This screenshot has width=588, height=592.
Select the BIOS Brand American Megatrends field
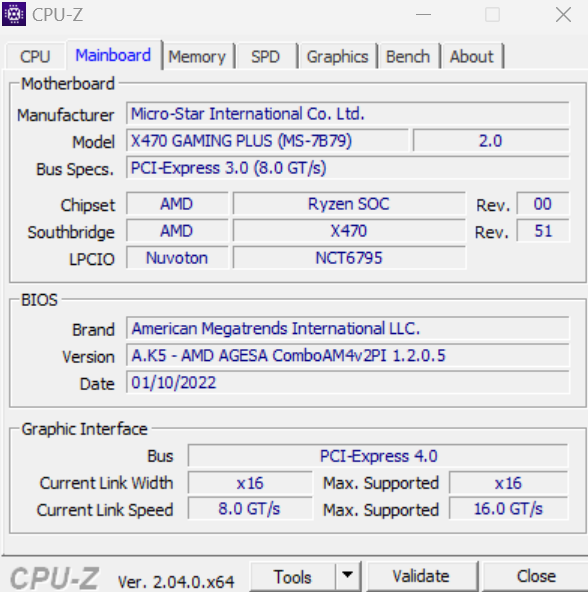point(347,328)
